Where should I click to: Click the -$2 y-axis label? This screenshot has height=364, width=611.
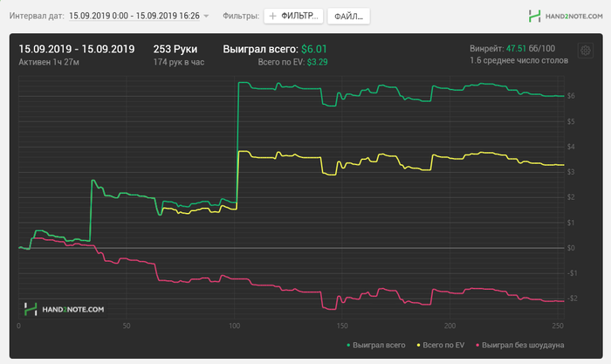[571, 299]
